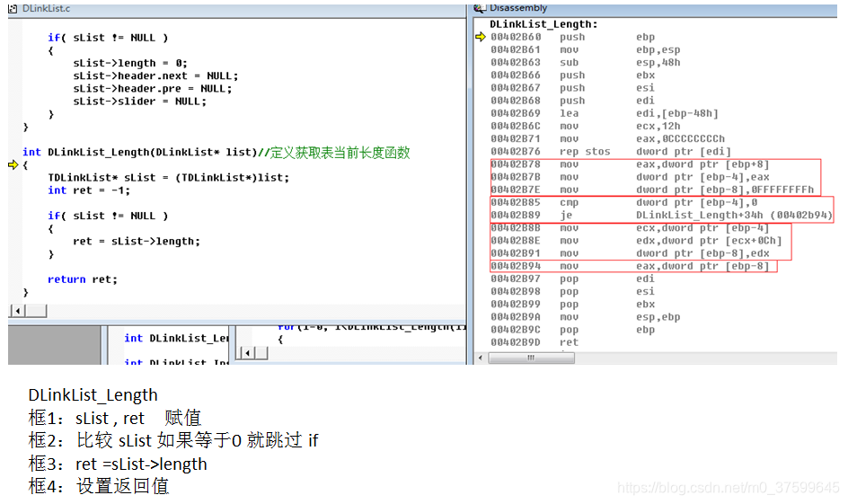Click the line 'TDLinkList* sList = (TDLinkList*)list;'

pos(169,177)
